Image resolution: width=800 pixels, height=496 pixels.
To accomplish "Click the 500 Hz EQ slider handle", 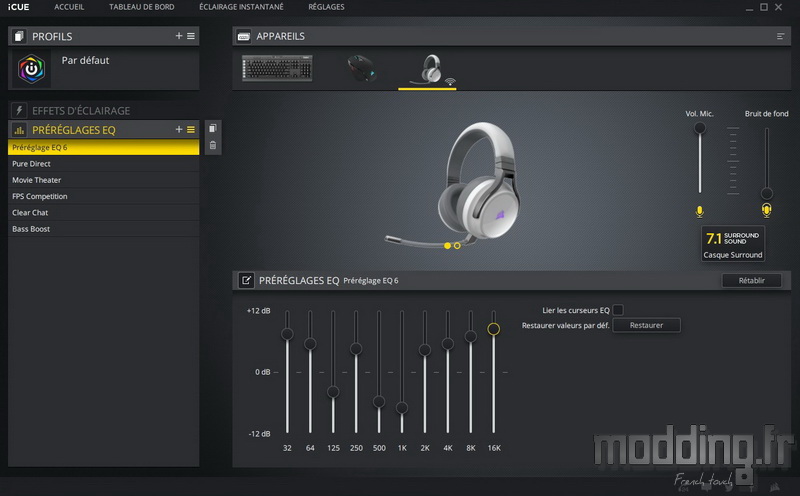I will click(x=379, y=402).
